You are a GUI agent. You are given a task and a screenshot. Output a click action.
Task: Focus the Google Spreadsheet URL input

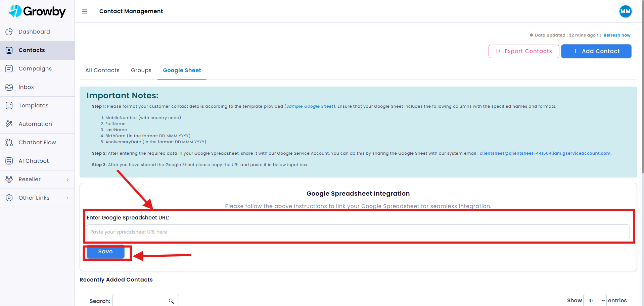pos(358,232)
